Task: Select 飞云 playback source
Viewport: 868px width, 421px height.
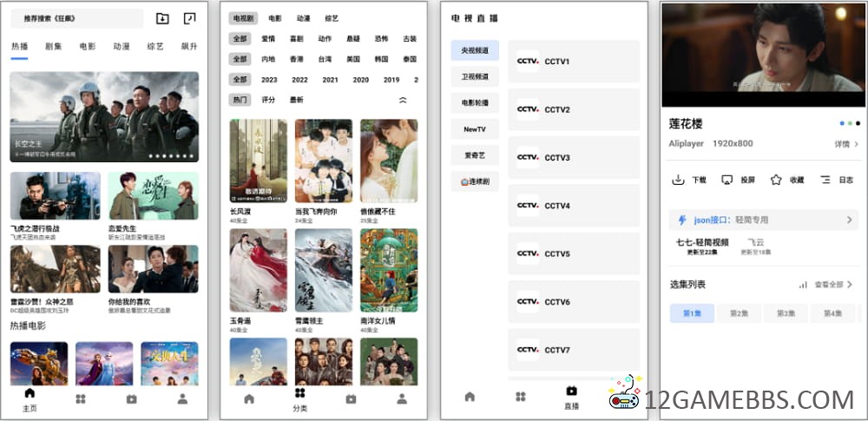Action: point(756,247)
